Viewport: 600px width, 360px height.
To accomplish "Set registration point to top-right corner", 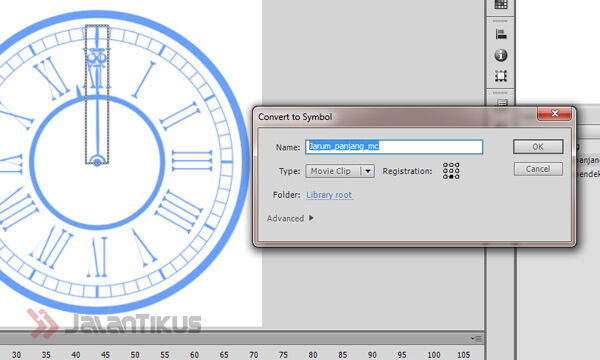I will [x=457, y=165].
